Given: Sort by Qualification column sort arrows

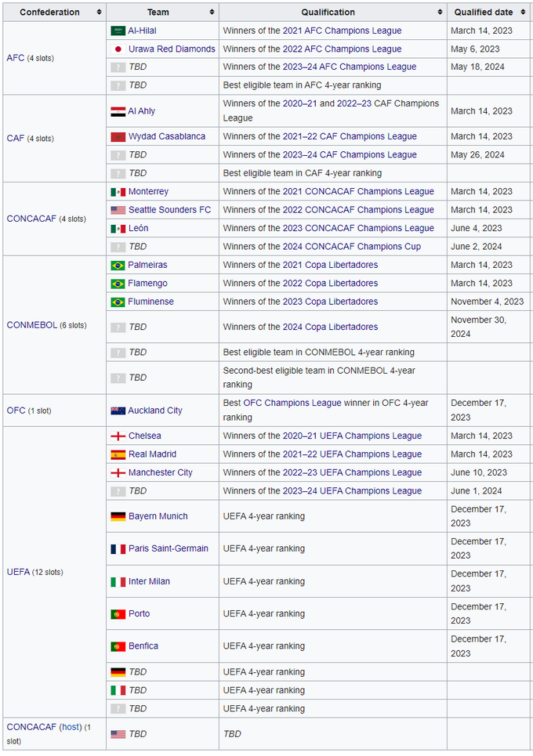Looking at the screenshot, I should [440, 13].
